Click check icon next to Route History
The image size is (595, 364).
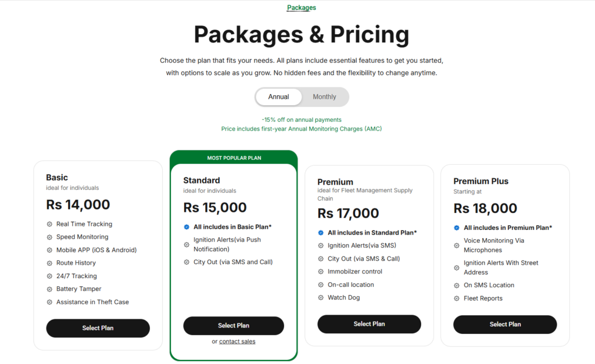point(49,263)
